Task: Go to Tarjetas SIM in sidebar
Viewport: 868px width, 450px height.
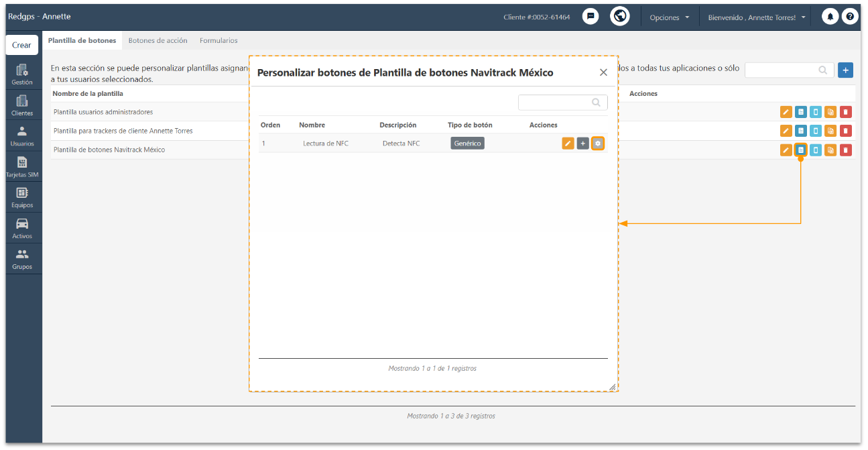Action: click(x=22, y=167)
